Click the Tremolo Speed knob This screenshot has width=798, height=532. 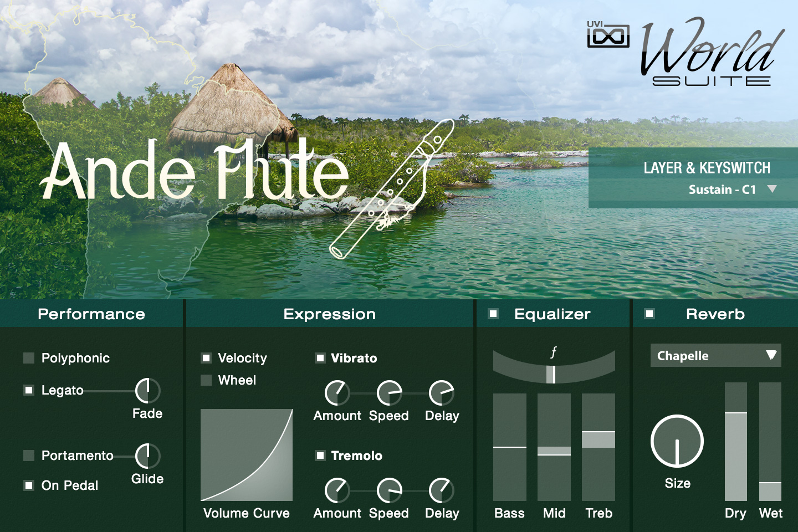pyautogui.click(x=390, y=490)
